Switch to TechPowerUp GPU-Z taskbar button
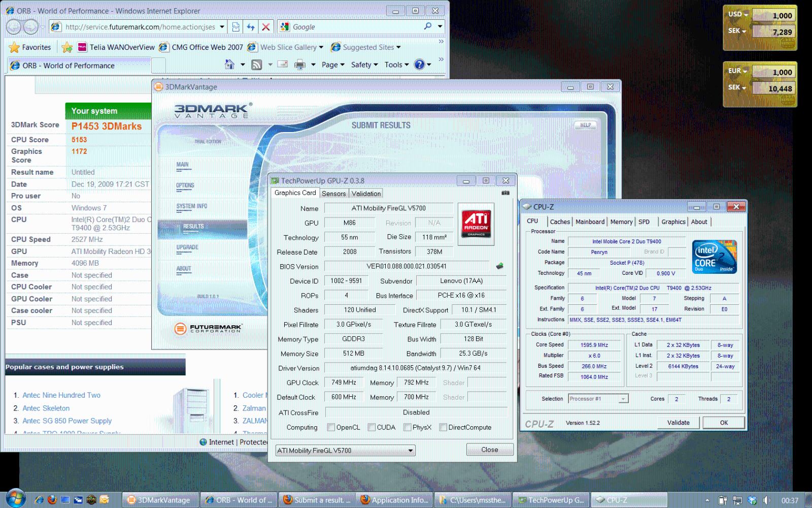This screenshot has width=812, height=508. click(551, 500)
